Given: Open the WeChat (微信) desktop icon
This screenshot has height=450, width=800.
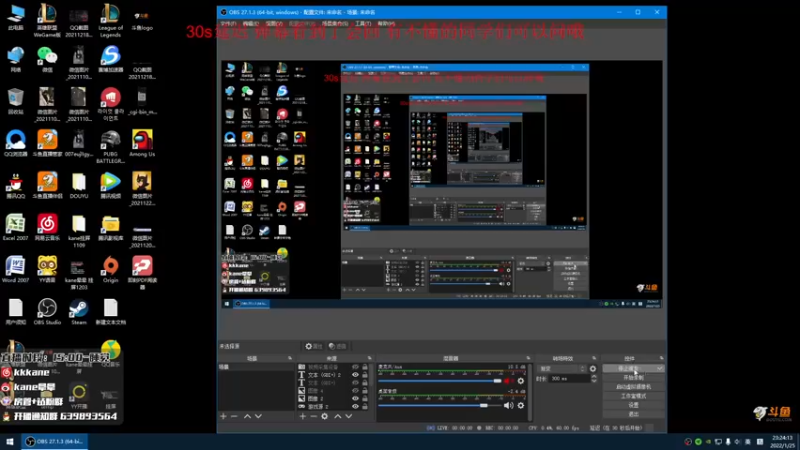Looking at the screenshot, I should 47,60.
